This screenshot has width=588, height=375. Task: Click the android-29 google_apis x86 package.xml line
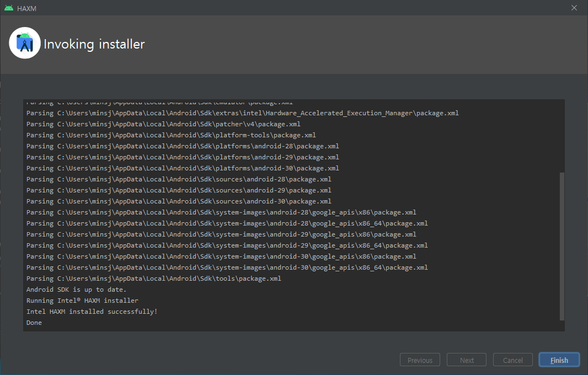221,234
